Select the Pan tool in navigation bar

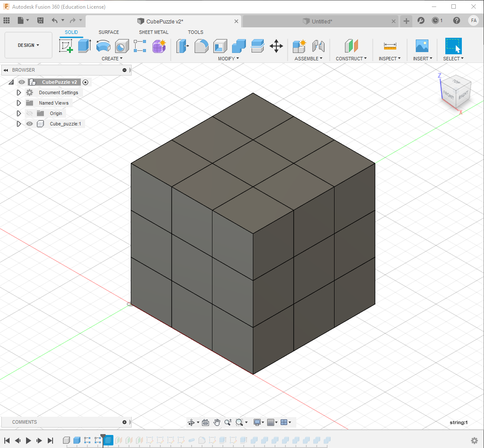click(x=217, y=422)
